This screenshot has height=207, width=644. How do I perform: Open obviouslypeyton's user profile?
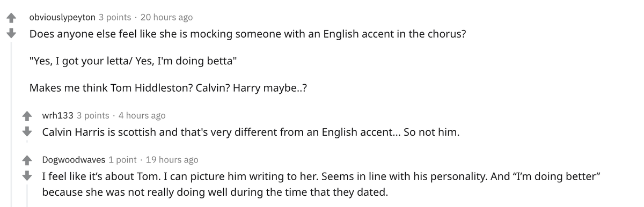click(x=62, y=18)
